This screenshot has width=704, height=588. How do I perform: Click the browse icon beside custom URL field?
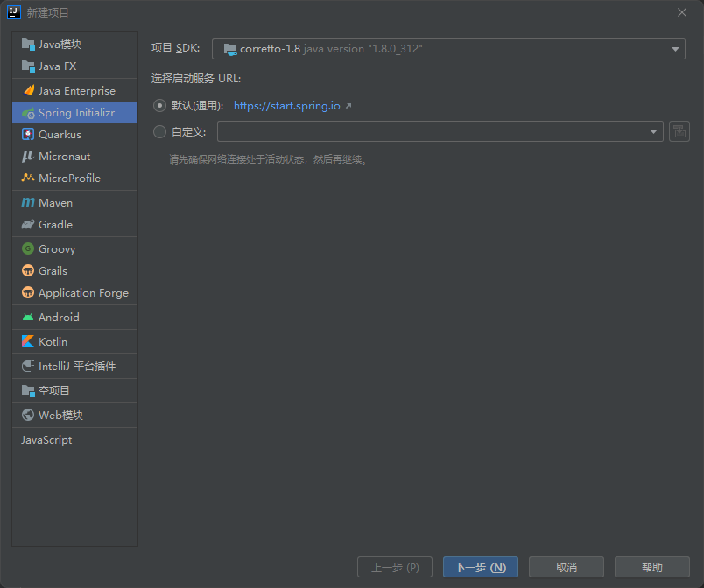(679, 132)
